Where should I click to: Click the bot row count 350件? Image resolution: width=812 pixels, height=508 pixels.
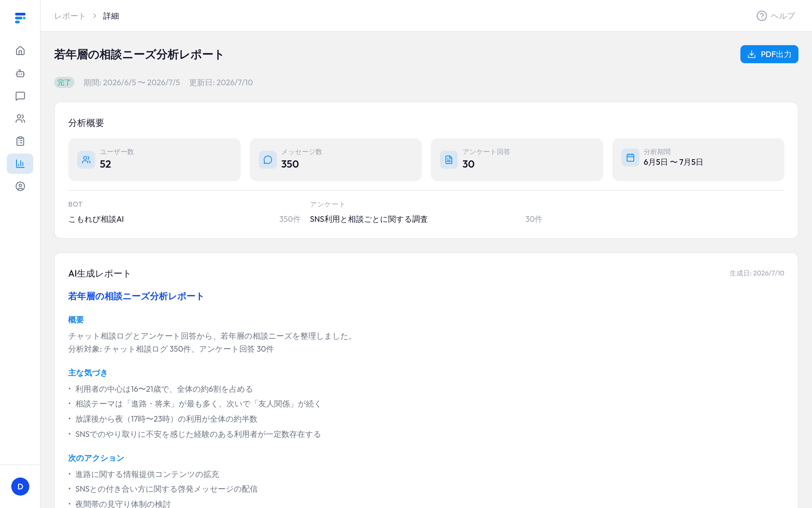290,219
